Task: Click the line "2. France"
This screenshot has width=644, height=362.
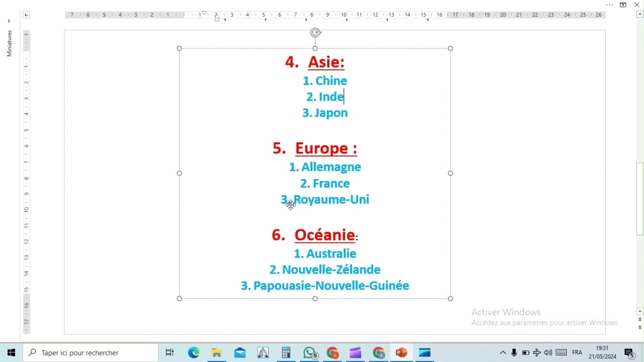Action: click(325, 184)
